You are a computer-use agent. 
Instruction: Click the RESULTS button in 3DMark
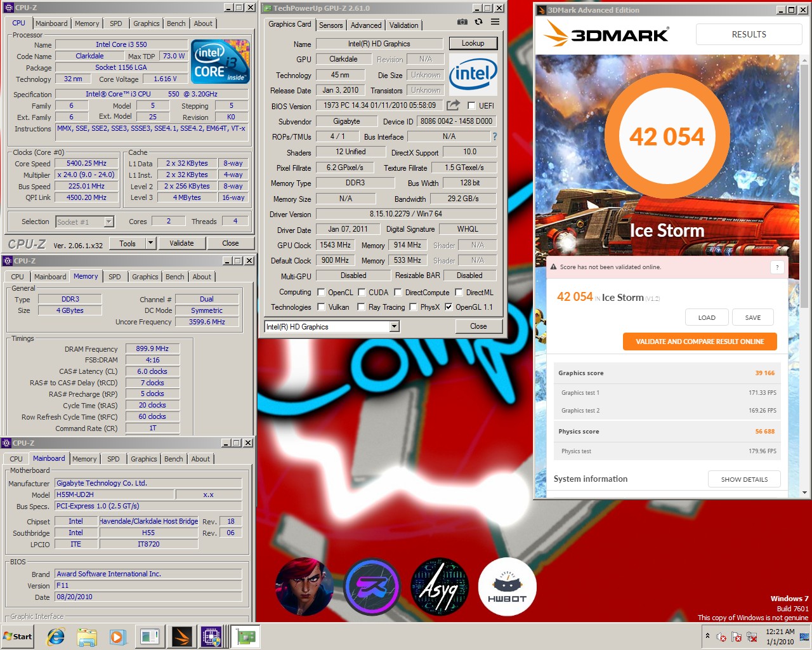[x=749, y=34]
